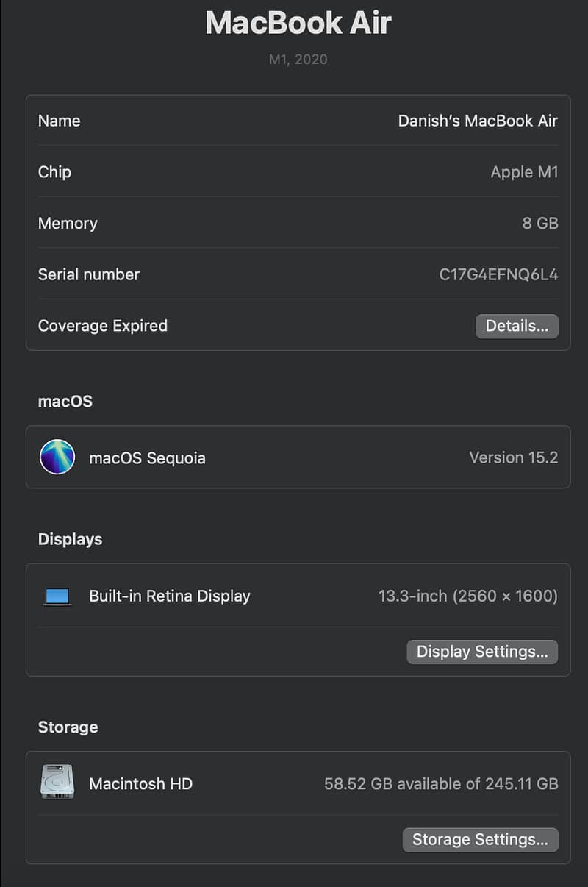Click the Built-in Retina Display laptop icon

point(57,596)
